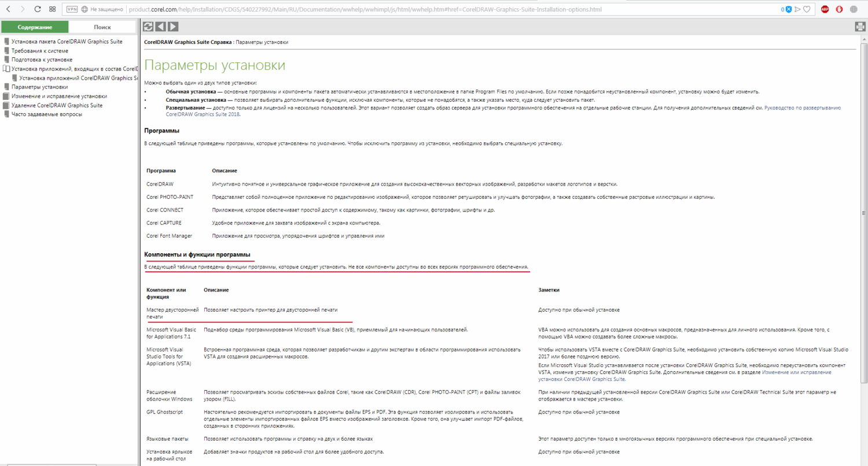The height and width of the screenshot is (466, 868).
Task: Click the Corel CAPTURE table cell
Action: (x=164, y=223)
